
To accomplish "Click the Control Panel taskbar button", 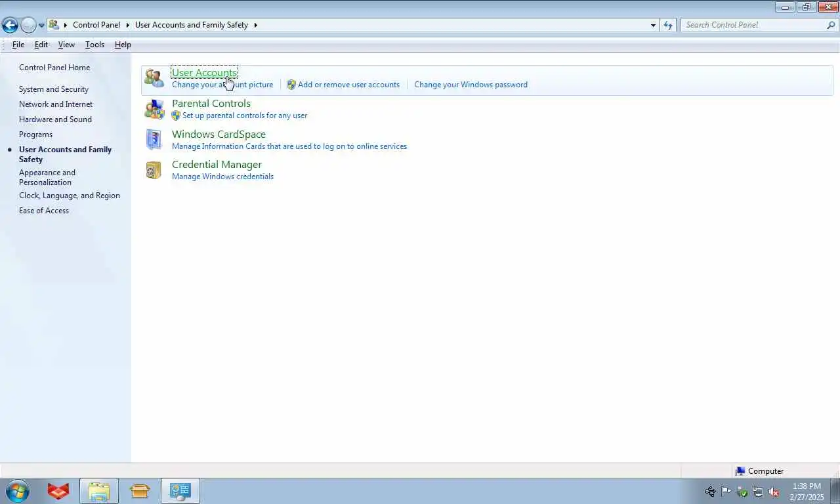I will click(x=180, y=491).
